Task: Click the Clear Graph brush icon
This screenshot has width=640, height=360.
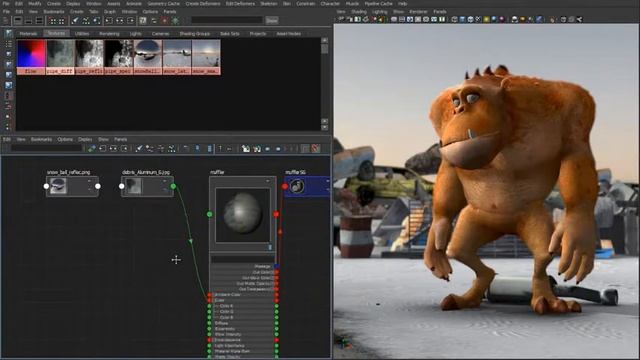Action: (75, 20)
